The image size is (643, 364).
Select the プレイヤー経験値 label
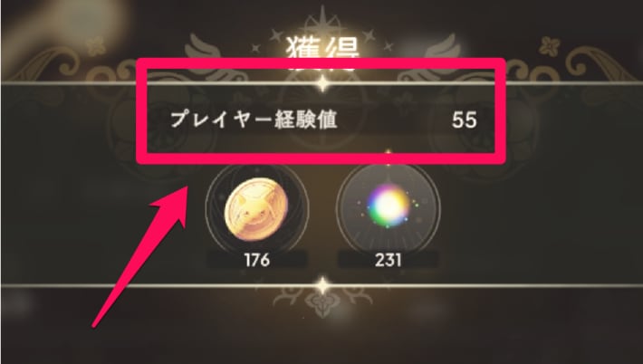click(254, 120)
